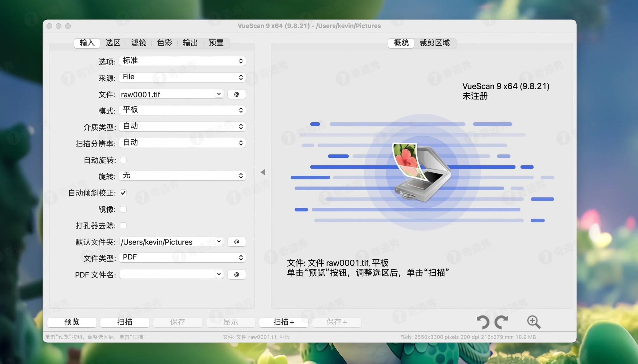Collapse the settings panel via the left-pointing arrow
Image resolution: width=638 pixels, height=364 pixels.
coord(263,172)
